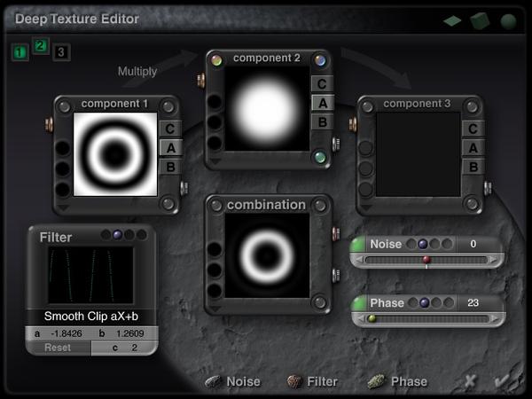
Task: Click combination top-left corner knob
Action: point(216,205)
